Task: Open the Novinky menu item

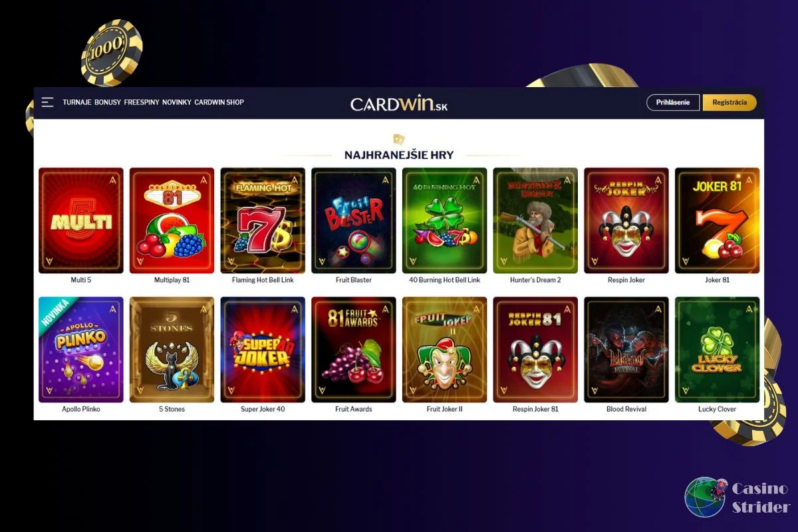Action: point(177,102)
